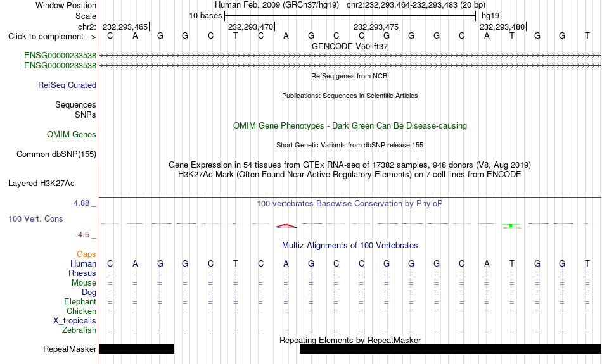Click the GTEx Gene Expression track title

point(350,165)
